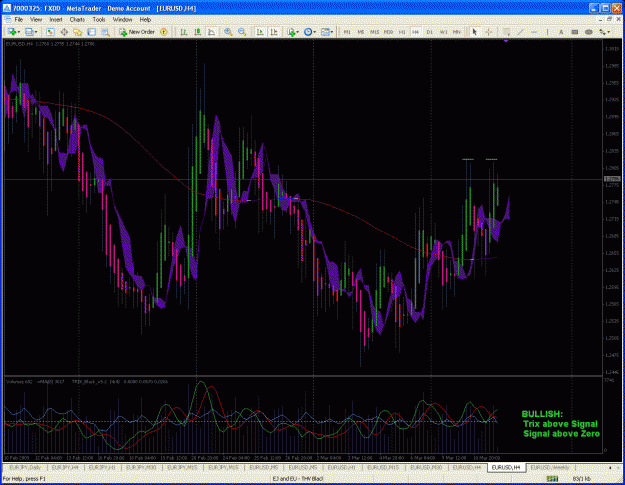Switch timeframe to M30
This screenshot has width=625, height=485.
click(x=388, y=32)
